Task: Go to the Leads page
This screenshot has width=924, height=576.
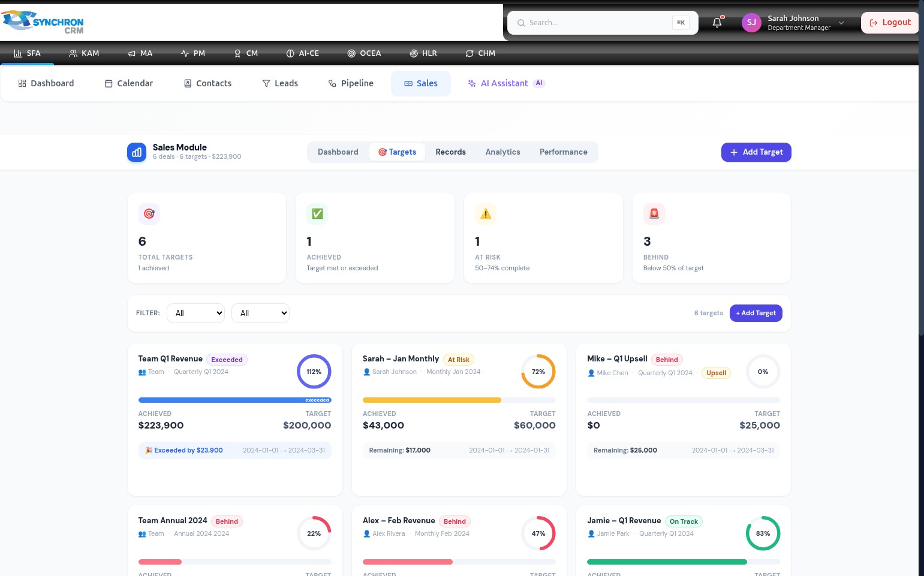Action: [x=280, y=83]
